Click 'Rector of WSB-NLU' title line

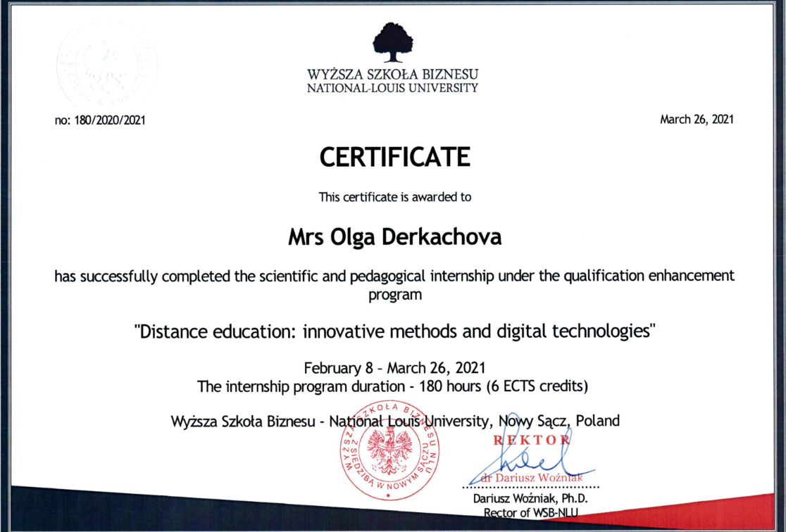531,512
